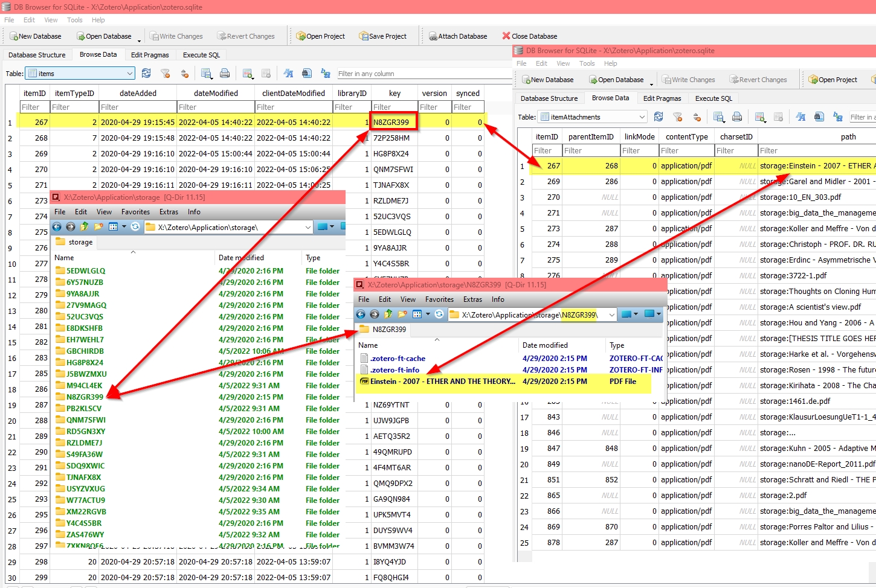Open Favorites menu in storage Q-Dir window
Image resolution: width=876 pixels, height=588 pixels.
(x=135, y=212)
